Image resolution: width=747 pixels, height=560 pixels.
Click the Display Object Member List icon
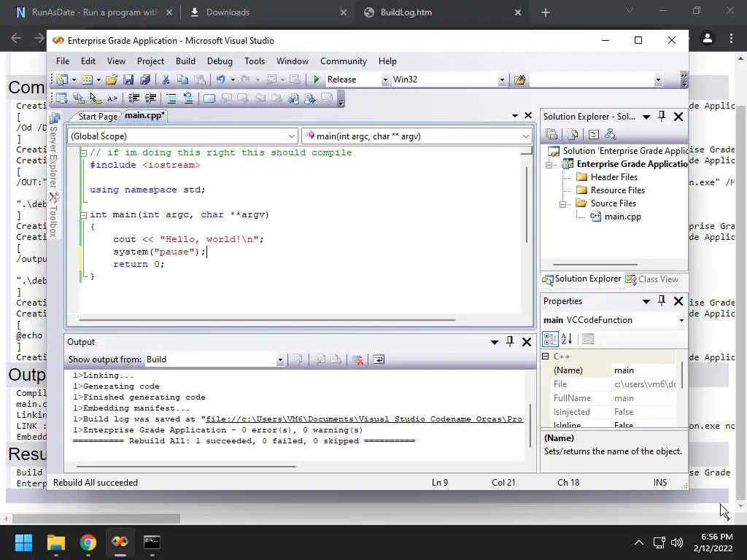point(62,98)
